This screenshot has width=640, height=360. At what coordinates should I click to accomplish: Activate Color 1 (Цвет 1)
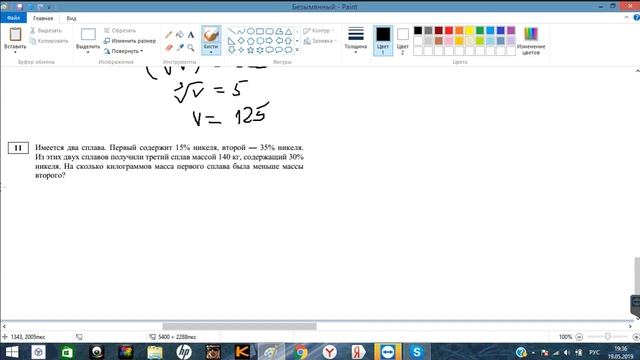(x=383, y=40)
